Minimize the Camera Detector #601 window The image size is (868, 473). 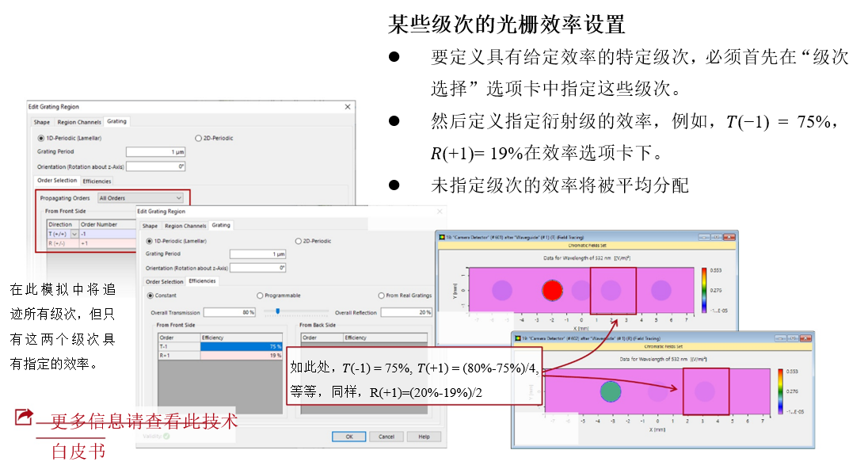(704, 237)
